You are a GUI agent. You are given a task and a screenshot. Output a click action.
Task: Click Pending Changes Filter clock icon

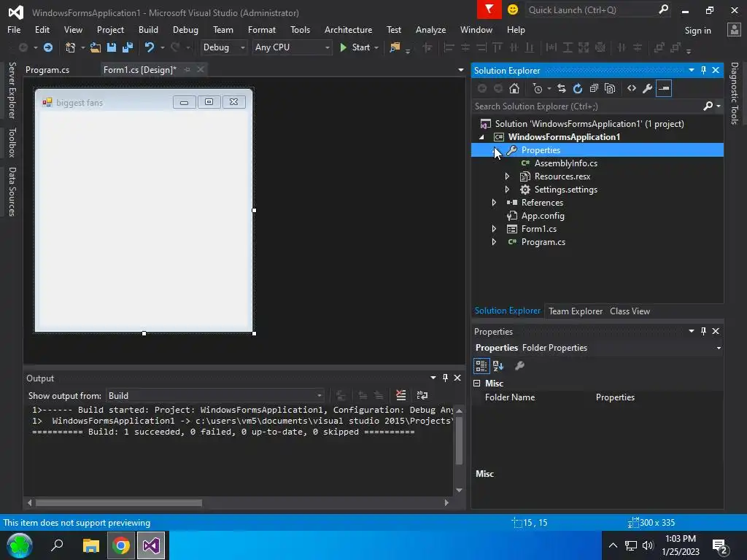538,88
